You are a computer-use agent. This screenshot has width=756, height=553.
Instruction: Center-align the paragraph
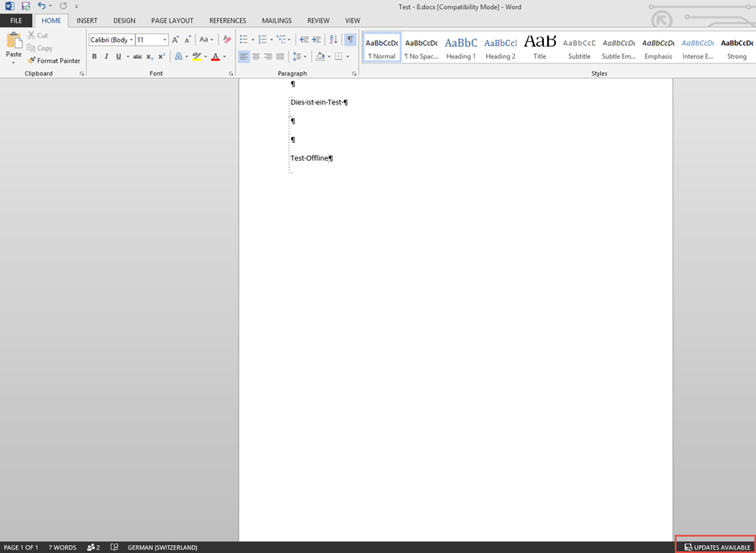tap(256, 56)
